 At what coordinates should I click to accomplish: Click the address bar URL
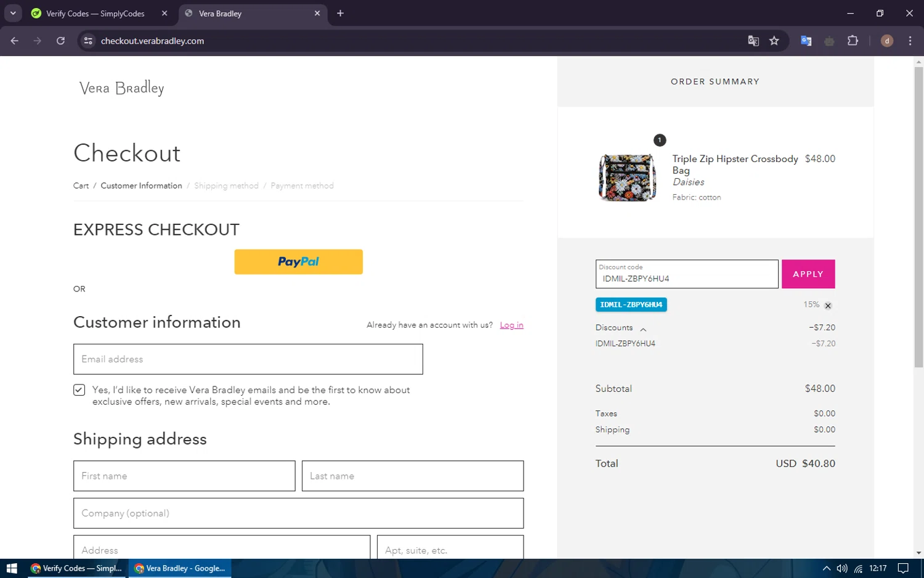point(152,41)
